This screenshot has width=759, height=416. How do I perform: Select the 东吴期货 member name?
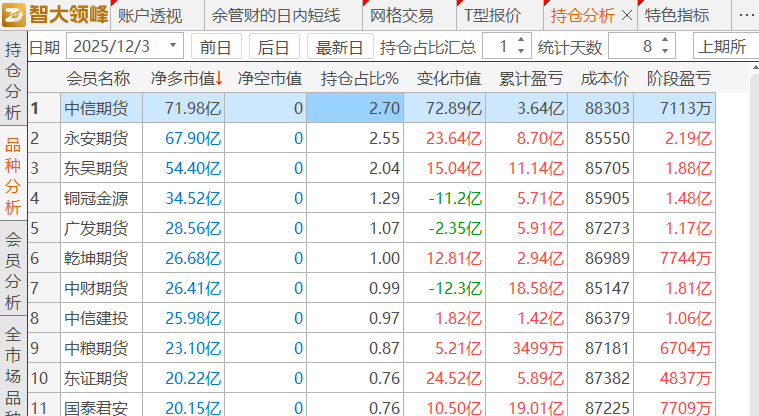pyautogui.click(x=96, y=169)
